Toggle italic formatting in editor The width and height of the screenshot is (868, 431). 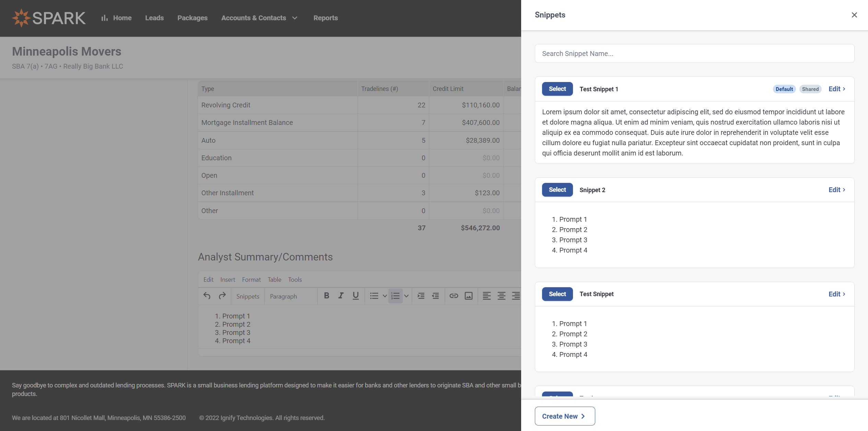pyautogui.click(x=341, y=296)
